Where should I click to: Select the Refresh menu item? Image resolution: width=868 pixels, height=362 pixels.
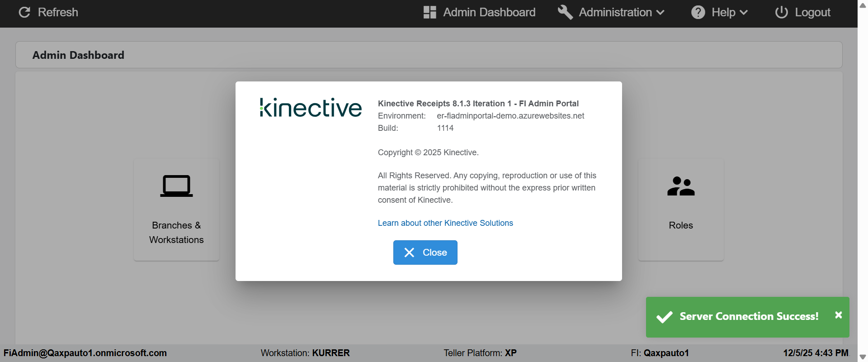tap(48, 12)
